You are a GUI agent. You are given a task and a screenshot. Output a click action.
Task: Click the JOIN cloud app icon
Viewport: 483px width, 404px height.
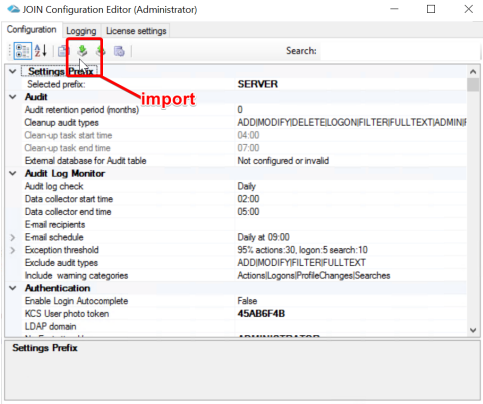[13, 9]
